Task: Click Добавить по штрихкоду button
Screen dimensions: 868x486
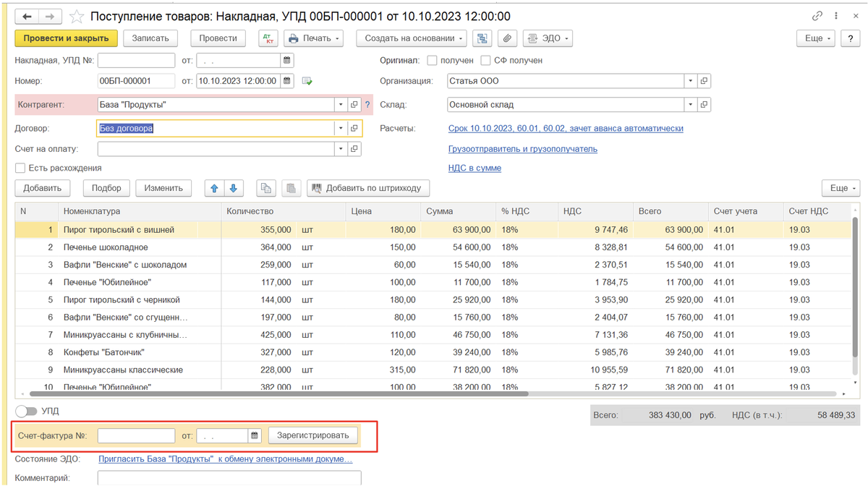Action: pyautogui.click(x=368, y=188)
